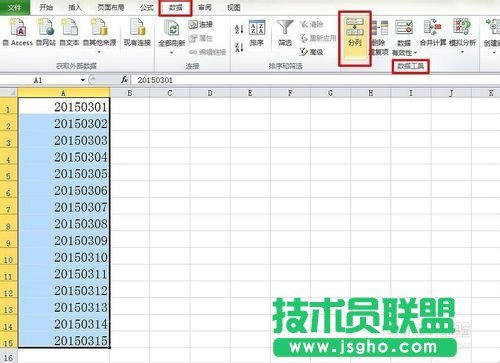The width and height of the screenshot is (500, 363).
Task: Open the Name Box dropdown arrow
Action: pyautogui.click(x=83, y=80)
